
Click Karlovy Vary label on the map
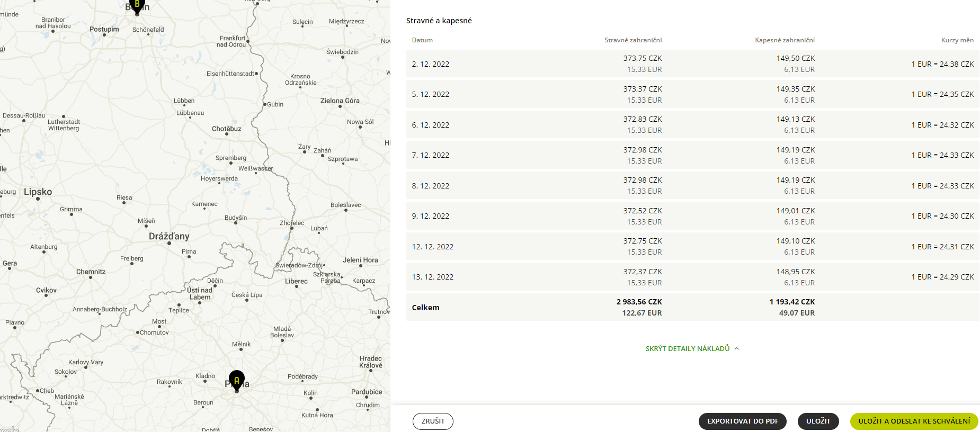86,362
